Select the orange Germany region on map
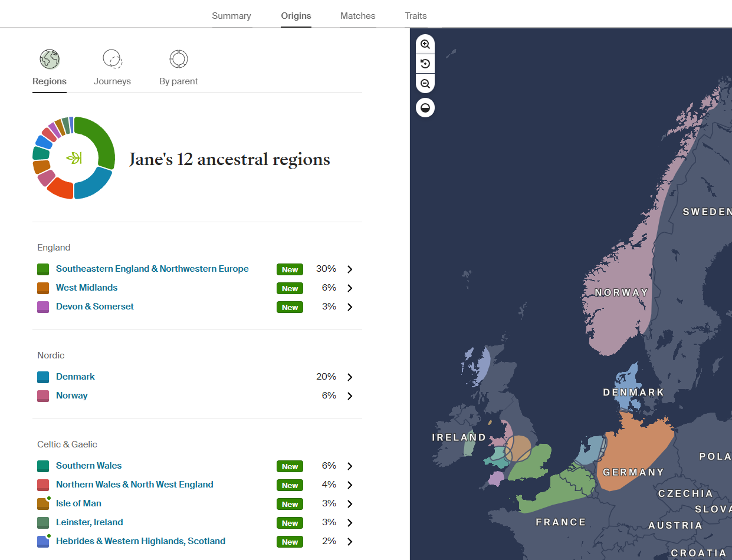The width and height of the screenshot is (732, 560). pos(634,448)
